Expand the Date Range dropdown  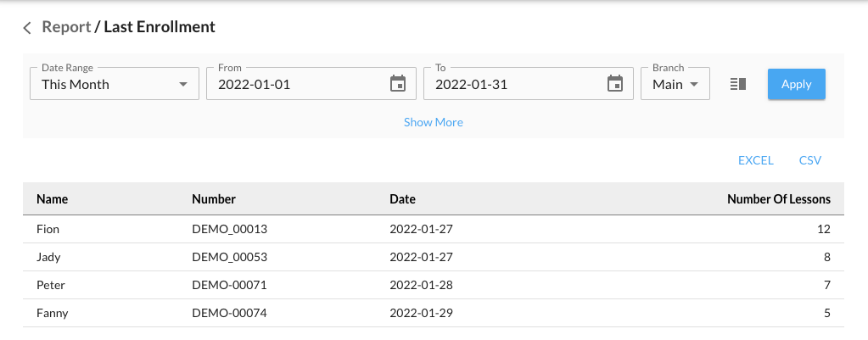(114, 84)
